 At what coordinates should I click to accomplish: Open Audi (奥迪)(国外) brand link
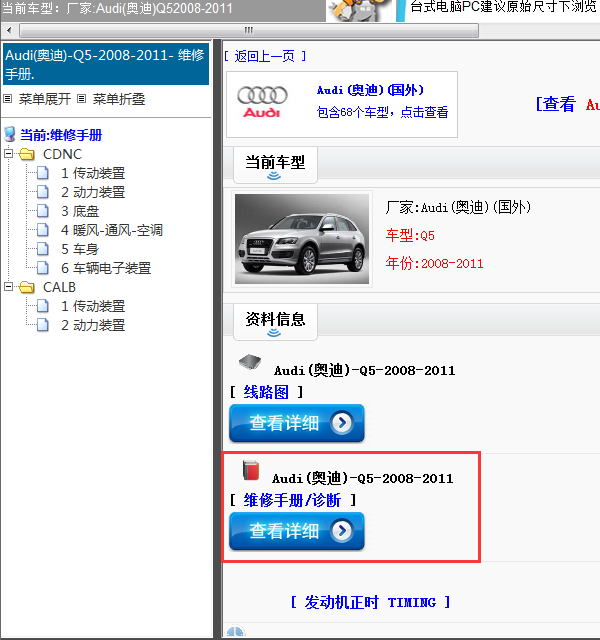click(370, 90)
